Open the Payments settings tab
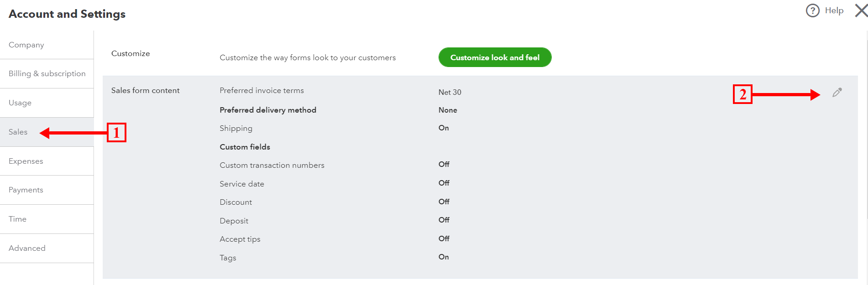This screenshot has height=285, width=868. [26, 190]
